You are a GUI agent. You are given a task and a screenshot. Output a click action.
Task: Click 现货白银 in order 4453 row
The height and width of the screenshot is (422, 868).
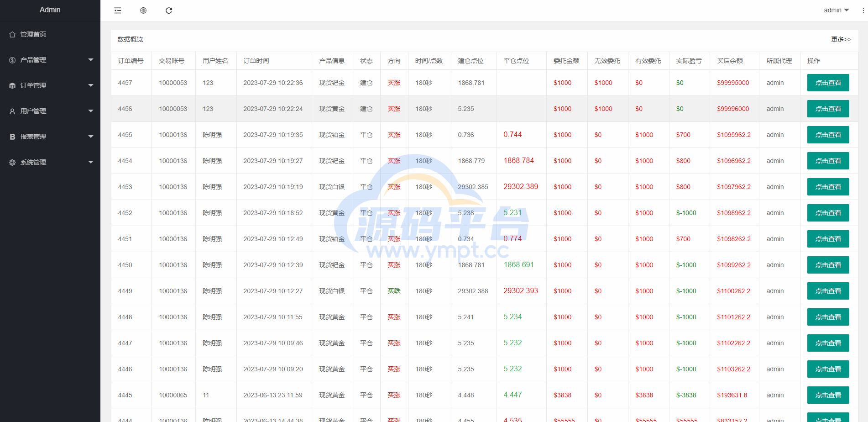pyautogui.click(x=332, y=187)
